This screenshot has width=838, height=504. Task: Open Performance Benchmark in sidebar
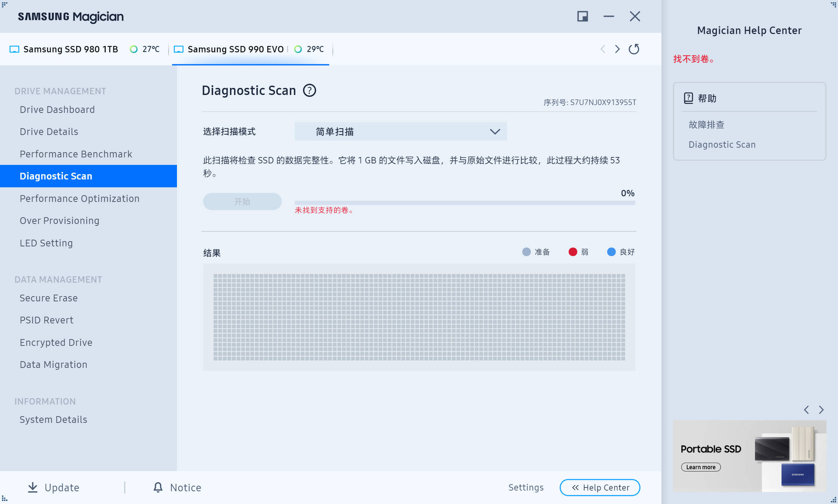[76, 154]
